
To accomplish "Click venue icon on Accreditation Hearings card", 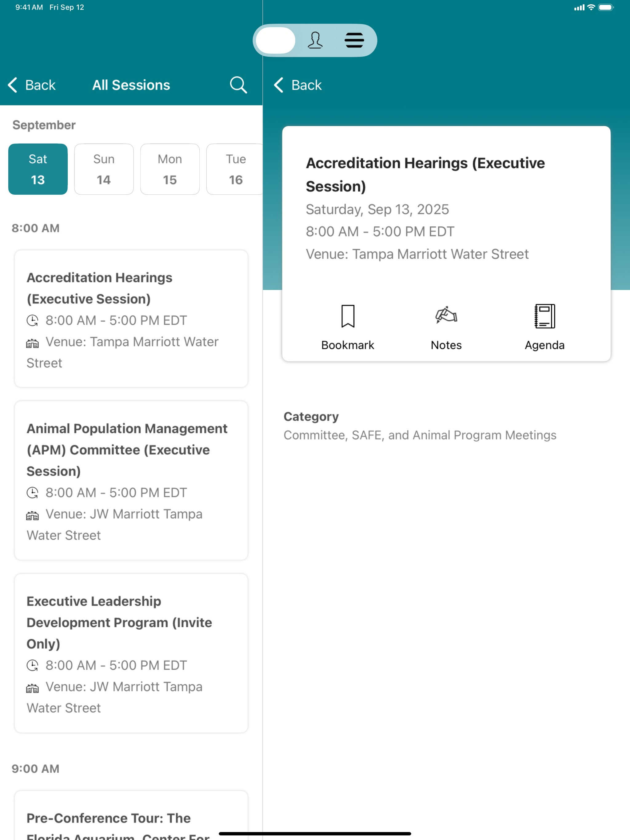I will coord(32,343).
